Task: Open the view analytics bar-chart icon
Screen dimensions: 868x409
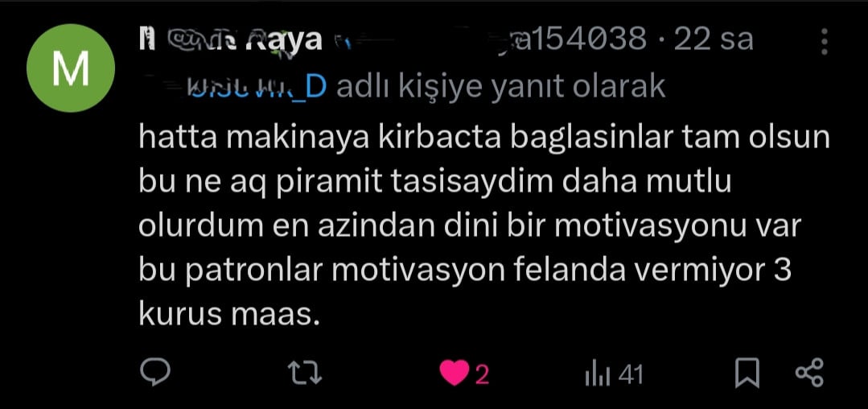Action: (x=598, y=374)
